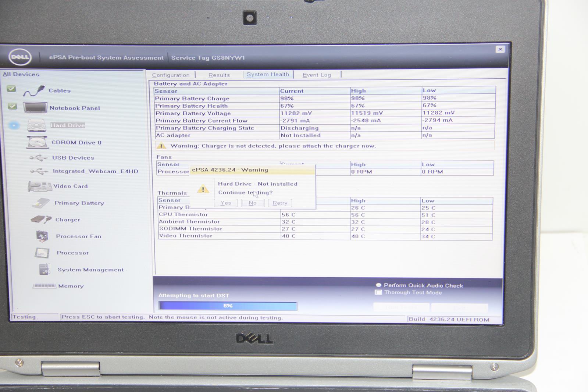The image size is (588, 392).
Task: Click the Dell logo in header
Action: [x=20, y=57]
